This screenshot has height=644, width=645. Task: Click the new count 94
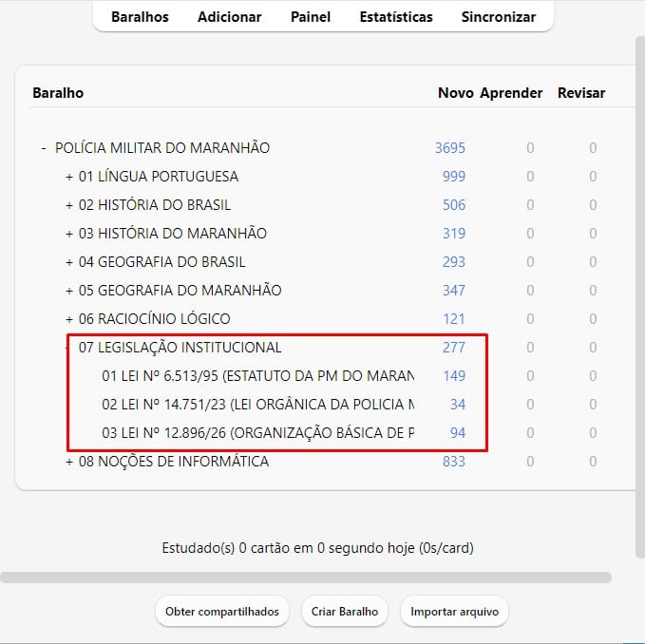point(458,433)
